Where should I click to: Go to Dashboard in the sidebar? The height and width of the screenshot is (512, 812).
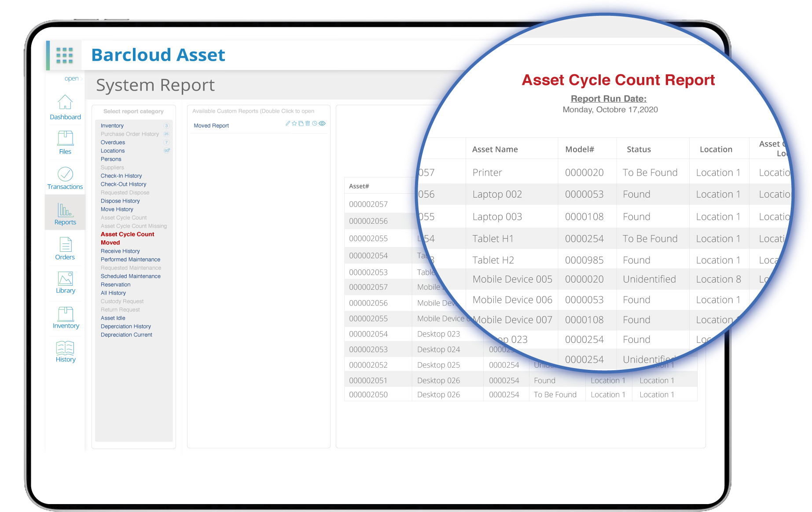65,107
